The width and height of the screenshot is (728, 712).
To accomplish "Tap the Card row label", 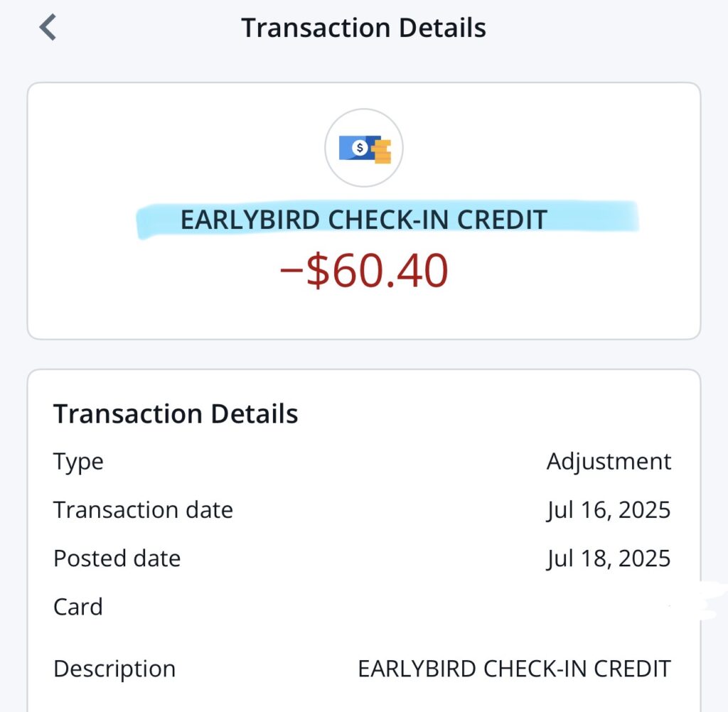I will point(78,607).
